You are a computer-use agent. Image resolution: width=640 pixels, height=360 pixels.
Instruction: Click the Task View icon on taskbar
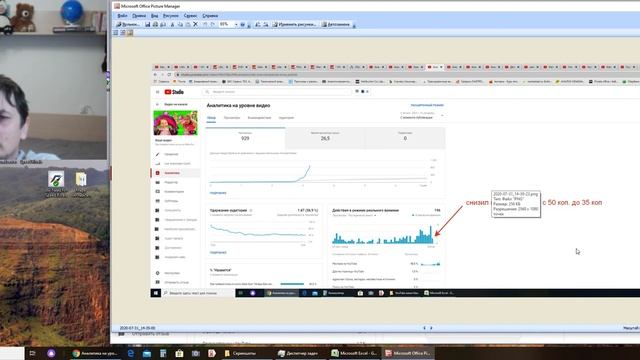(x=32, y=353)
